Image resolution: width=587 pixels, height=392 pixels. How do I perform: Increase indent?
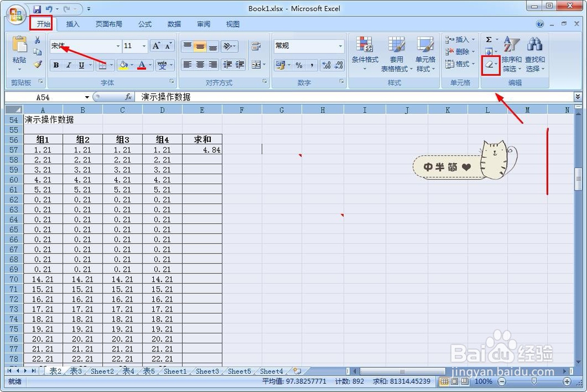coord(239,65)
